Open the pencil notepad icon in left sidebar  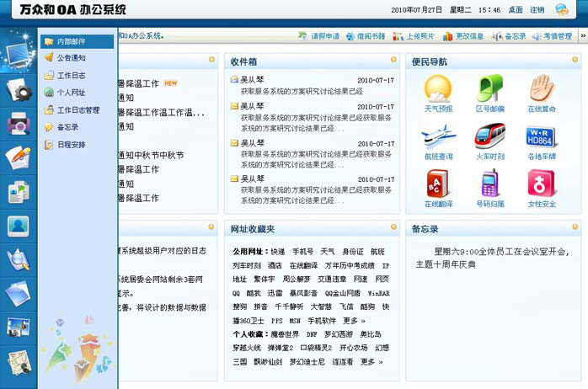[x=18, y=157]
